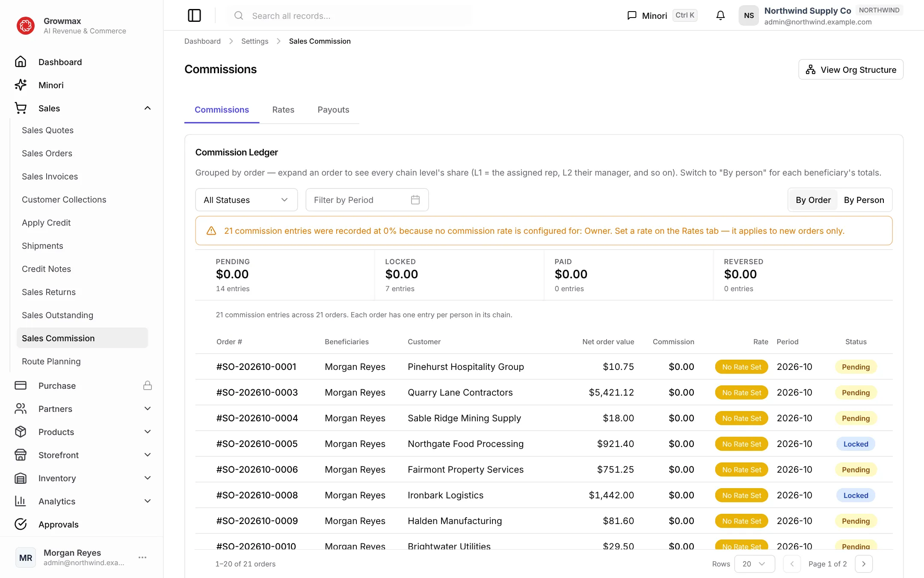924x578 pixels.
Task: Open the calendar icon in period filter
Action: tap(415, 200)
